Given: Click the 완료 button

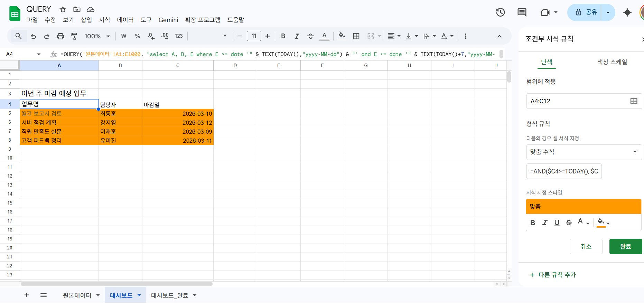Looking at the screenshot, I should click(x=625, y=246).
